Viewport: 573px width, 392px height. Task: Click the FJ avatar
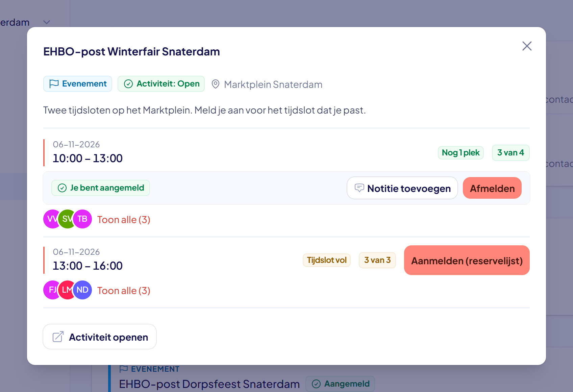point(51,290)
